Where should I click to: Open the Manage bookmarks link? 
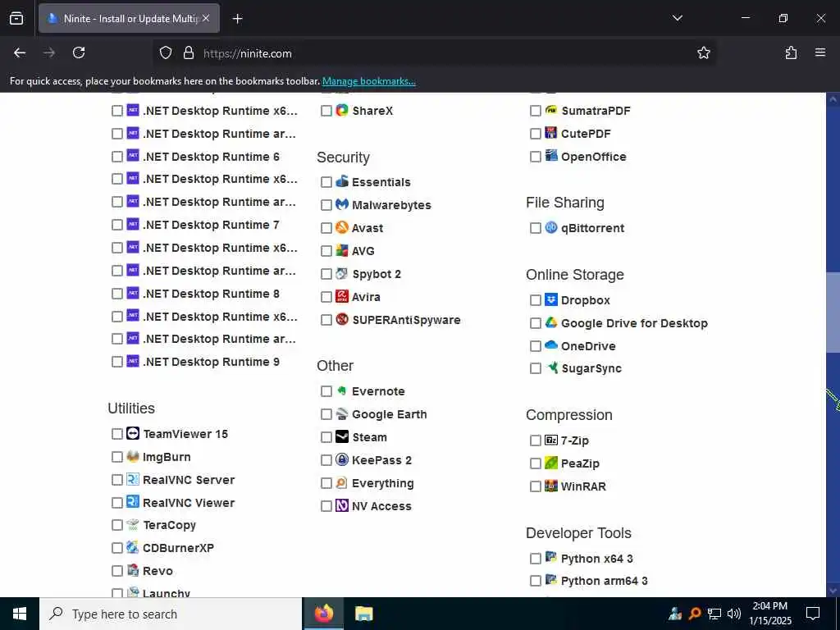tap(368, 81)
